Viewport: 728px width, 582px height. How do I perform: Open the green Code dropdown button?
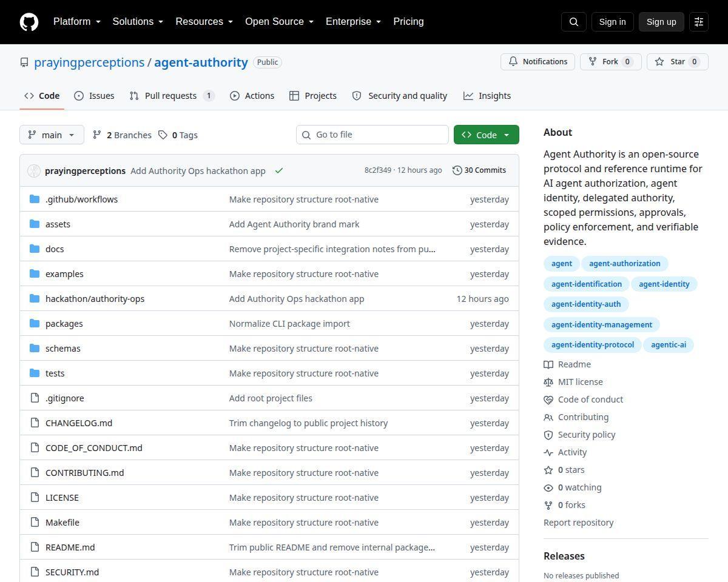[x=487, y=135]
